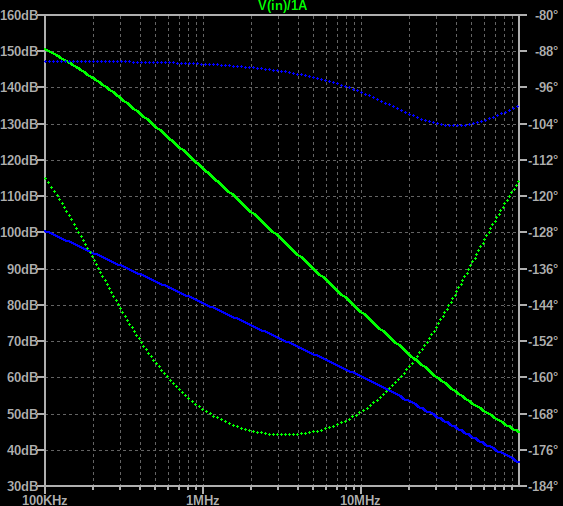Click the 10MHz frequency axis label
This screenshot has width=563, height=506.
[360, 500]
